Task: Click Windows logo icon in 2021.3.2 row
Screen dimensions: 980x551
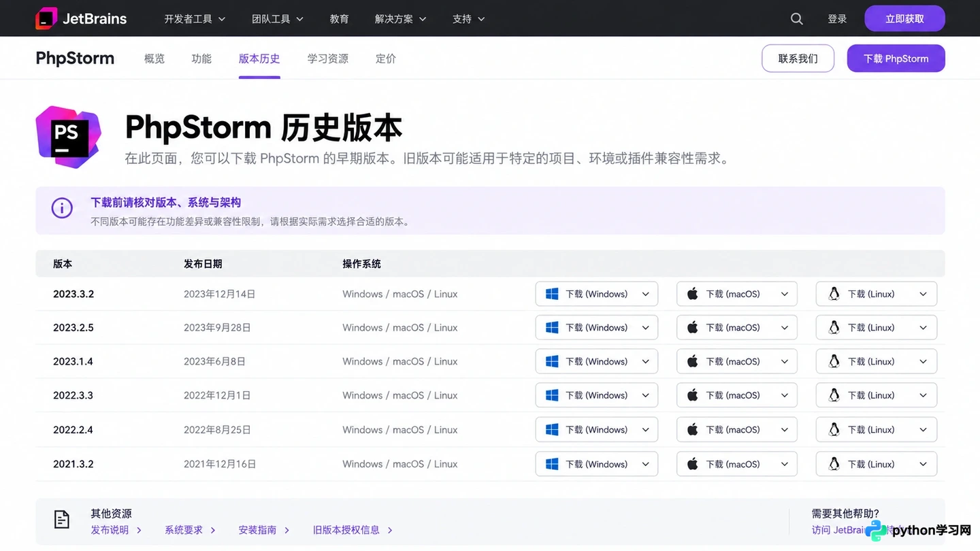Action: point(553,464)
